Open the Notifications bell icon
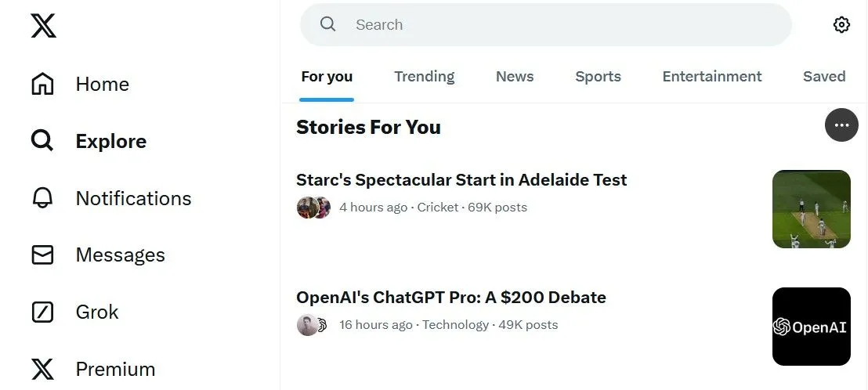The image size is (868, 390). coord(42,198)
